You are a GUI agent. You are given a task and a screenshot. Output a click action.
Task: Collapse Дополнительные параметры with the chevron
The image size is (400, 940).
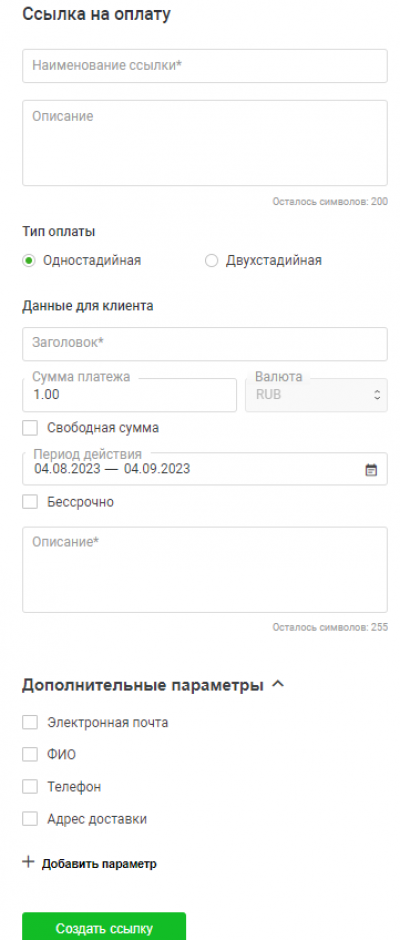pyautogui.click(x=278, y=684)
